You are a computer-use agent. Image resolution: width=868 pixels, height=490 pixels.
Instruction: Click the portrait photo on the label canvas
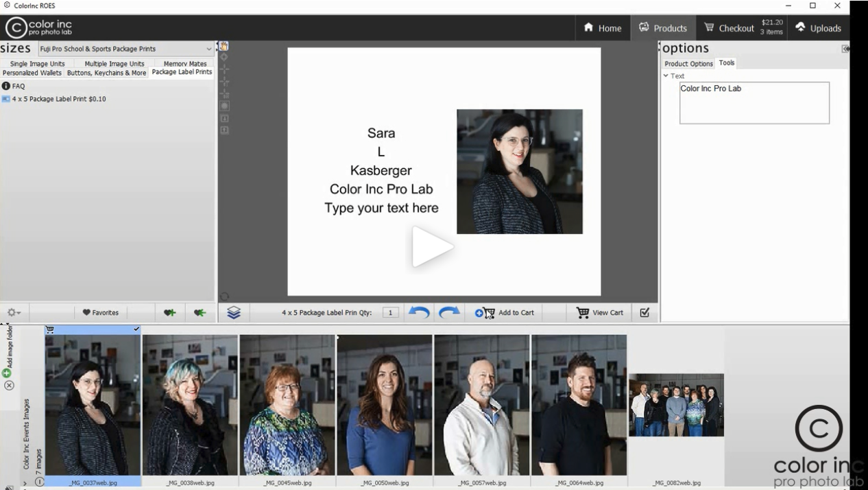point(520,172)
